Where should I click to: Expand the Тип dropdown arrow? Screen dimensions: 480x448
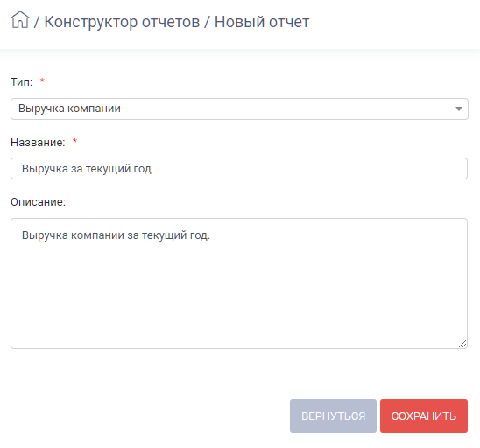pos(459,108)
